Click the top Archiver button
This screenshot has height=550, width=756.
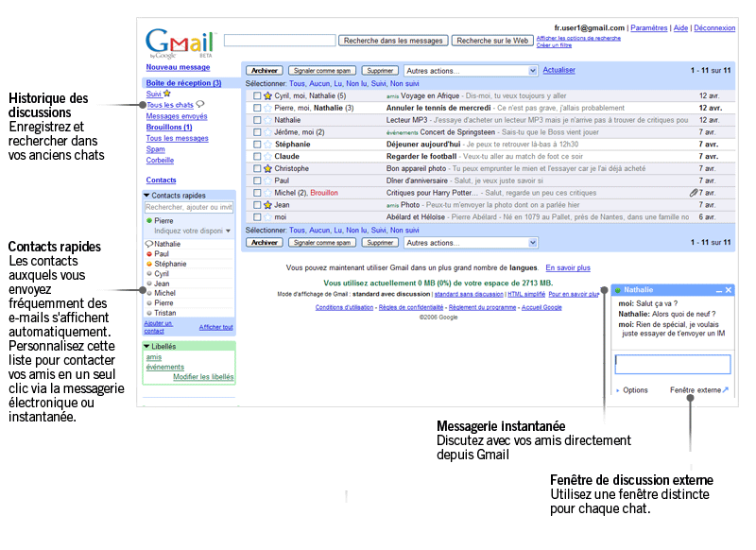[x=265, y=71]
